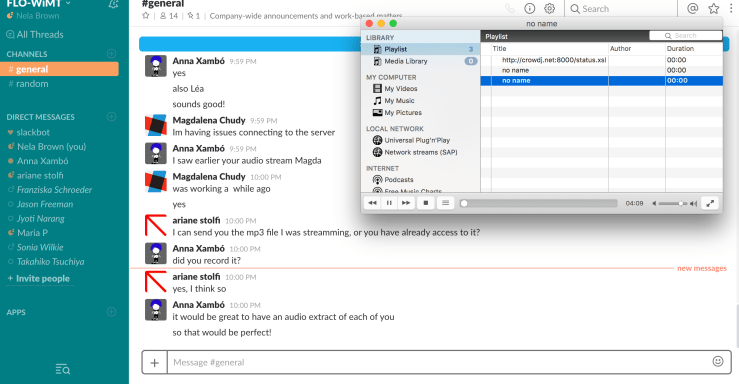Viewport: 739px width, 384px height.
Task: Open slackbot direct message
Action: (29, 132)
